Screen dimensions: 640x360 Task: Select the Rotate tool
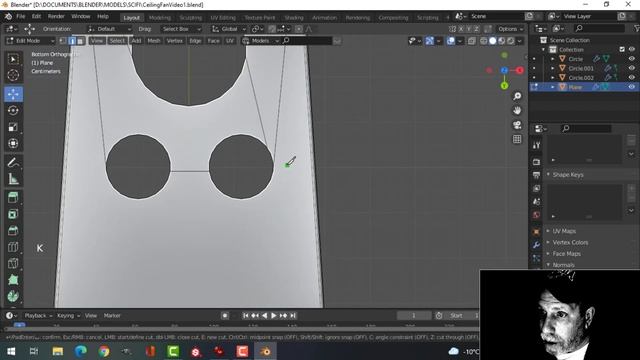pyautogui.click(x=13, y=111)
